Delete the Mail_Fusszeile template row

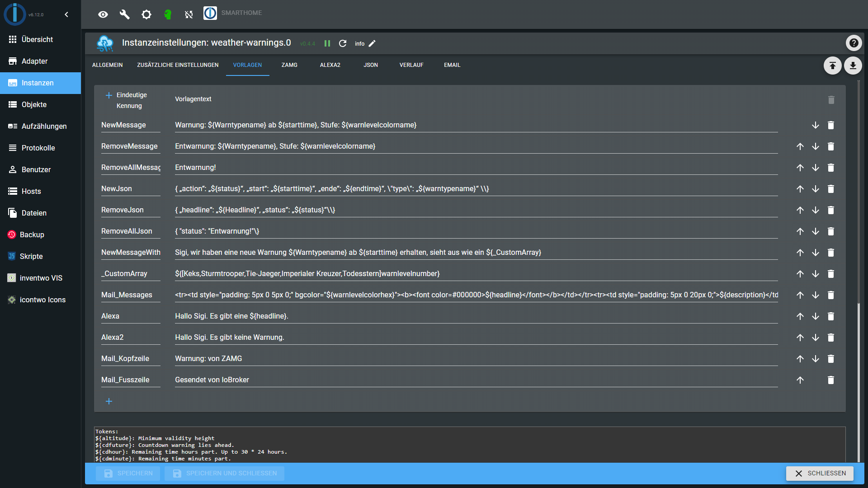coord(831,380)
